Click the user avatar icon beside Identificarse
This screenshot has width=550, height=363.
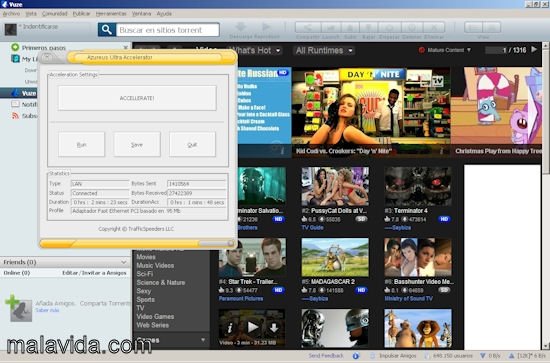click(x=11, y=30)
